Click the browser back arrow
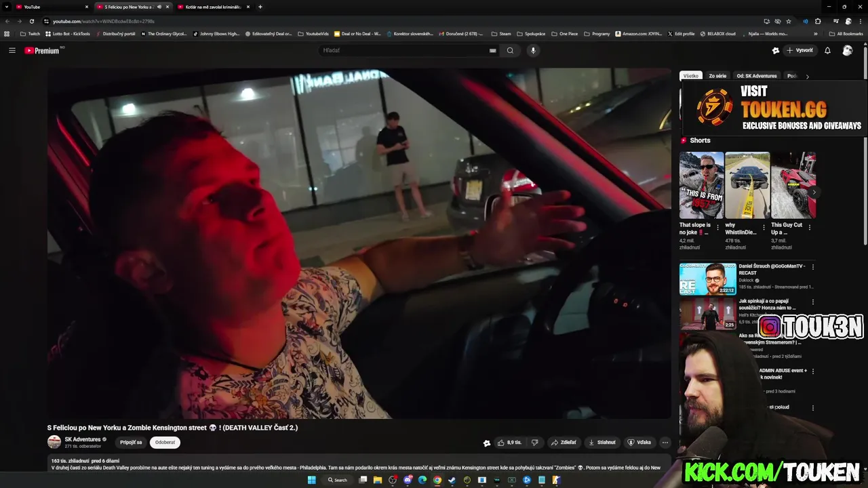This screenshot has height=488, width=868. (x=8, y=21)
